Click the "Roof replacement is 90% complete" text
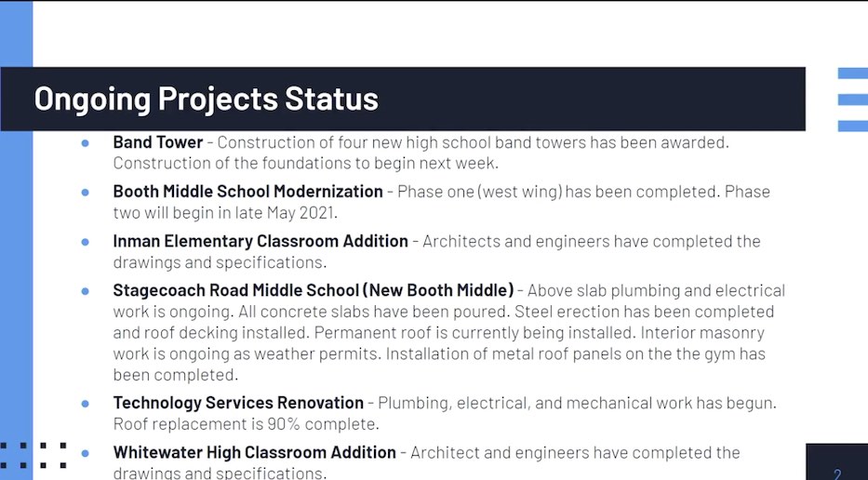 (x=246, y=424)
